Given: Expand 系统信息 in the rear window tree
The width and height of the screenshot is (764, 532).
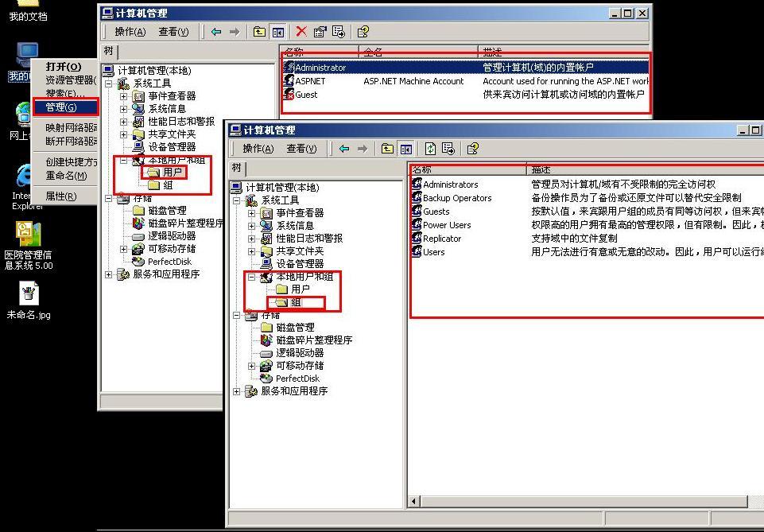Looking at the screenshot, I should [x=124, y=109].
